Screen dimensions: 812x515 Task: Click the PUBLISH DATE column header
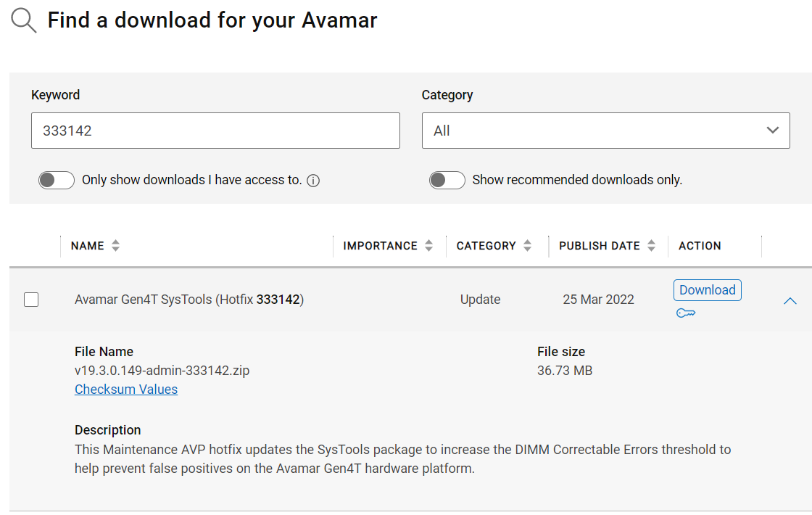599,246
